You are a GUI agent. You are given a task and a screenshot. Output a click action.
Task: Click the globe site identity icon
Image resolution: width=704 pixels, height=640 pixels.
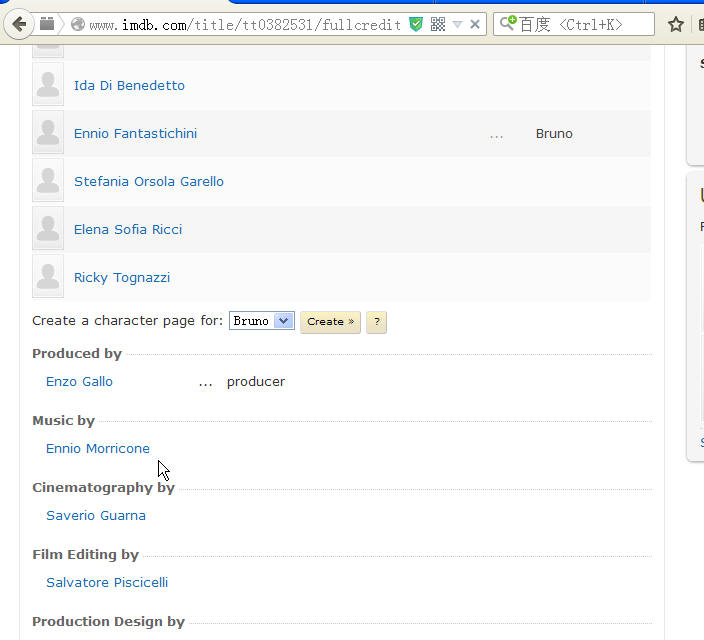point(78,24)
